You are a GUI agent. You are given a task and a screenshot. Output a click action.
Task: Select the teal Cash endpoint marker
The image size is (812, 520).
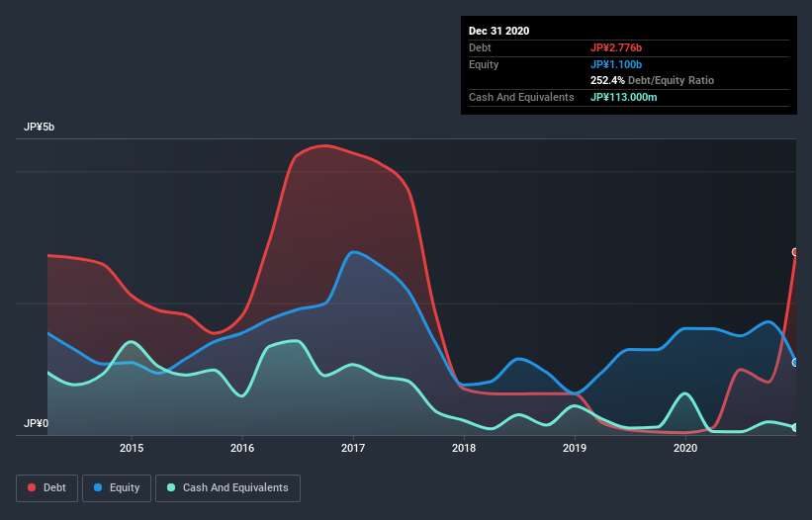pos(795,427)
